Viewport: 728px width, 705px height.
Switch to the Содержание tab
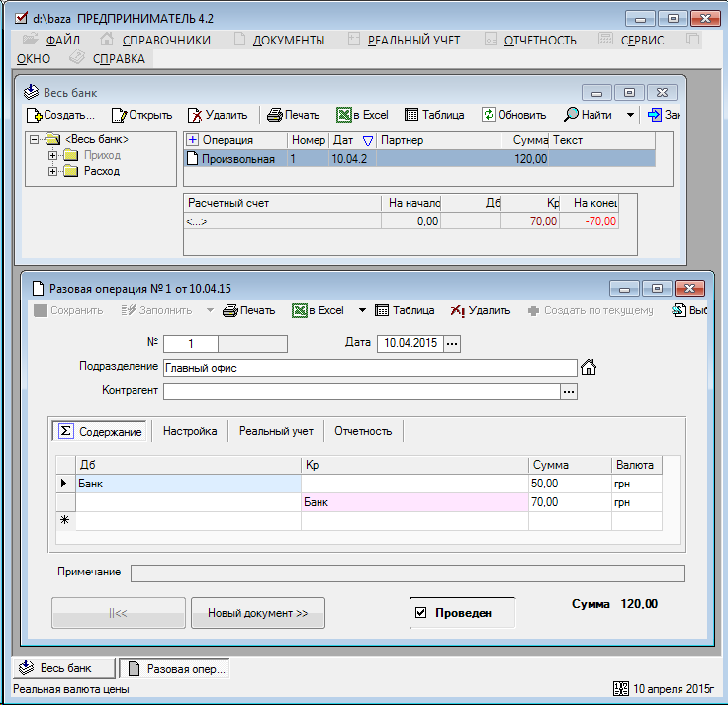(x=100, y=431)
